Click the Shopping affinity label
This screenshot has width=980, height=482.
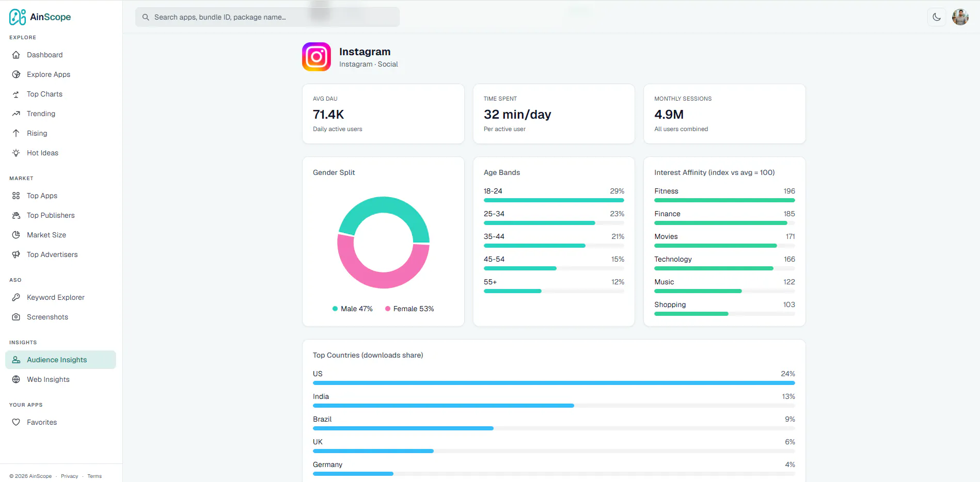point(670,304)
